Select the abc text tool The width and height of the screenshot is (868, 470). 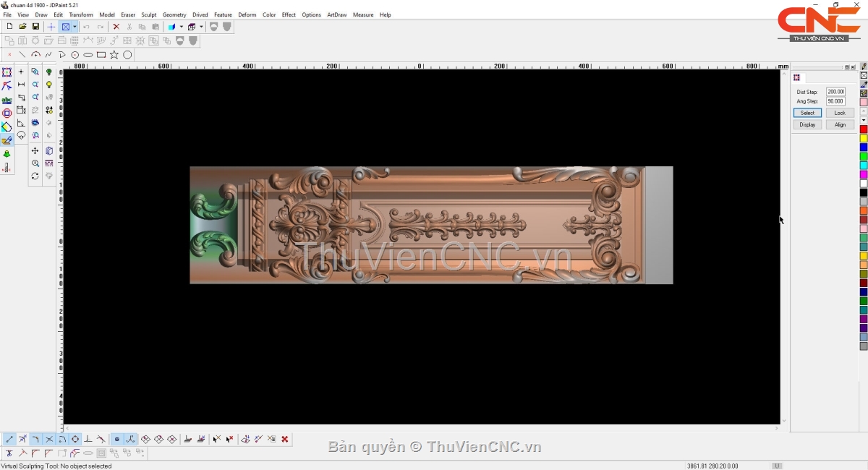click(x=7, y=100)
